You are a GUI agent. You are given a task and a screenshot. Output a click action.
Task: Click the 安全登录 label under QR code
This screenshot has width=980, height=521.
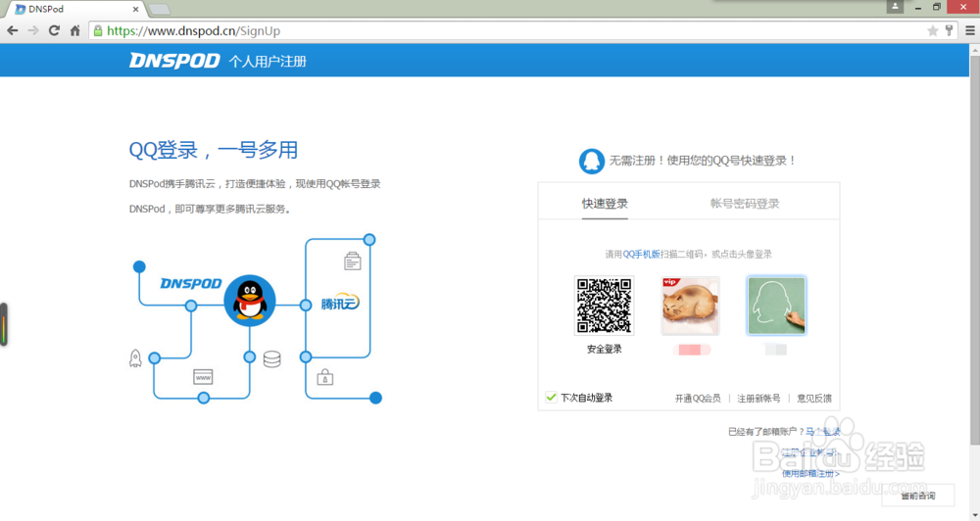pos(605,350)
